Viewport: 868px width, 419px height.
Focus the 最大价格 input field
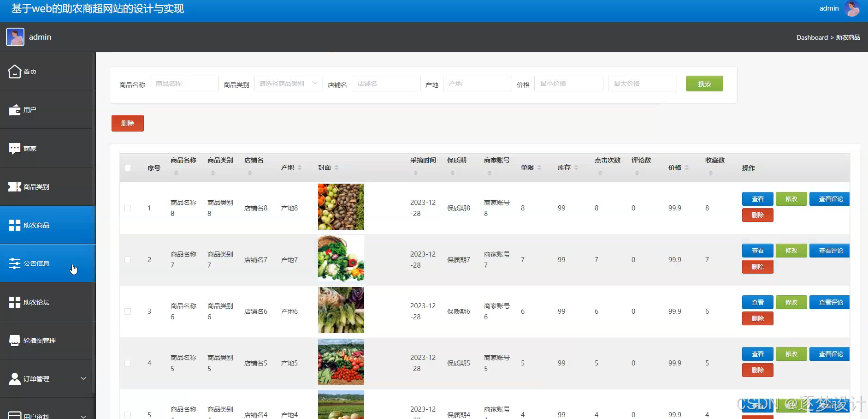click(x=643, y=84)
